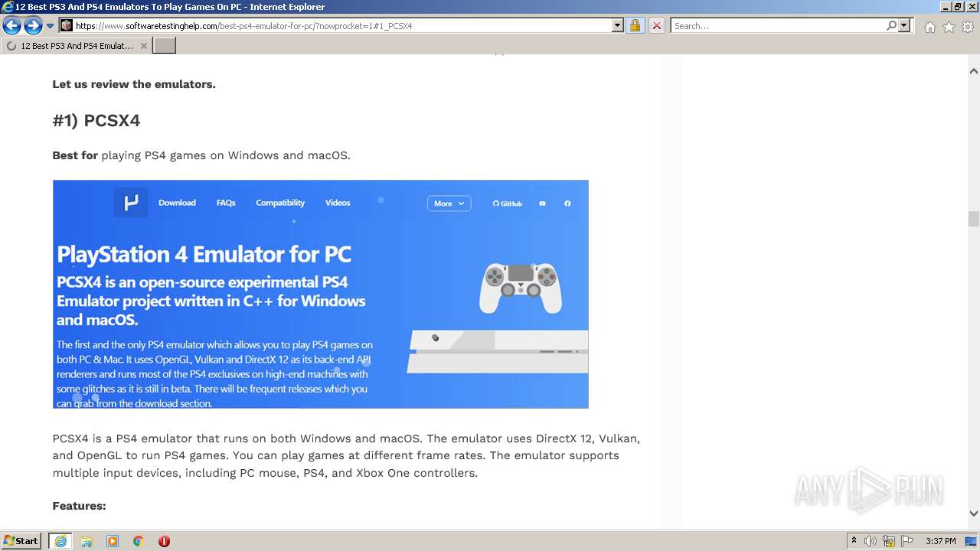
Task: Close the current browser tab
Action: (x=143, y=46)
